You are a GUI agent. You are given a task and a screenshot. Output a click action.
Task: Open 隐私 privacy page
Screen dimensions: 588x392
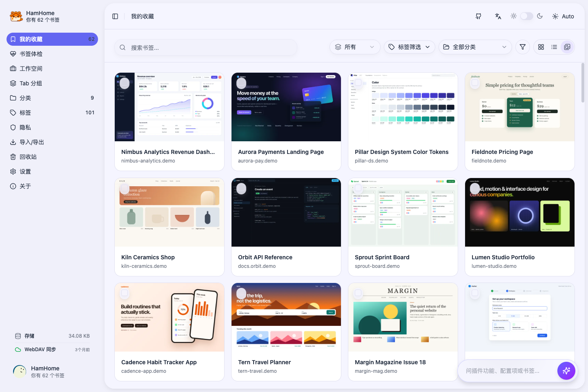point(52,127)
